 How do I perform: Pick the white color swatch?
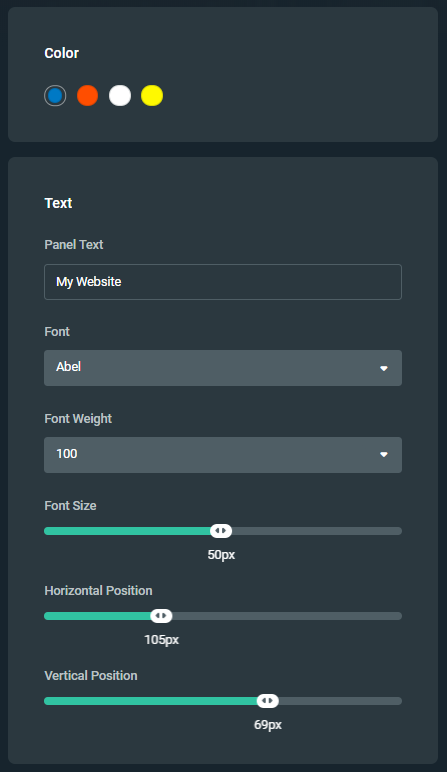tap(120, 96)
